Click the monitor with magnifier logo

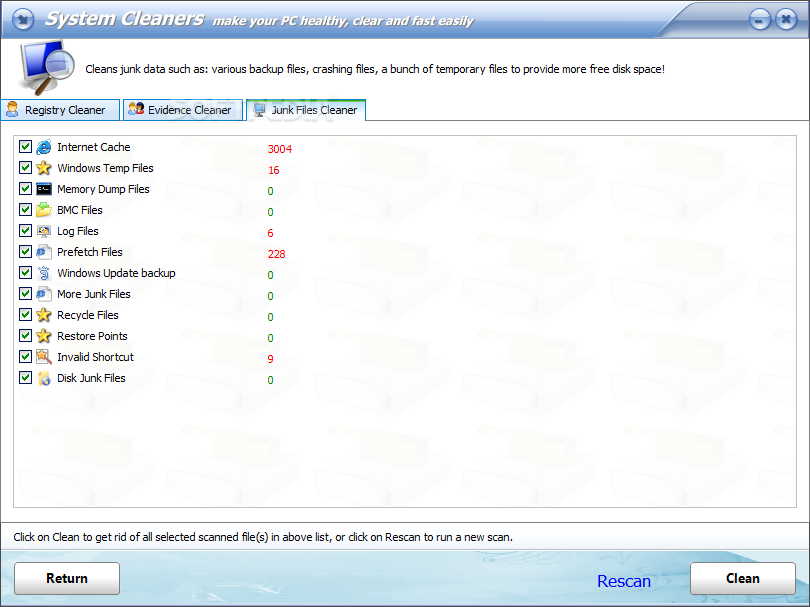[x=46, y=67]
